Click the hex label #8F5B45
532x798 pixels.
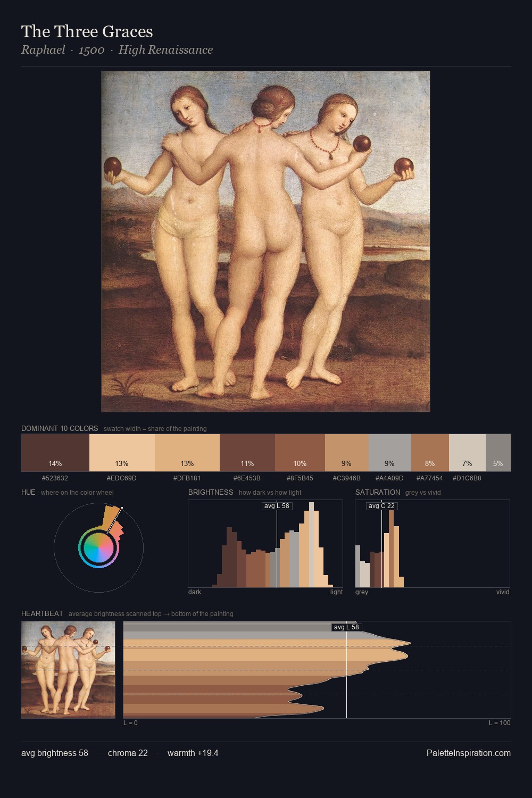[300, 478]
